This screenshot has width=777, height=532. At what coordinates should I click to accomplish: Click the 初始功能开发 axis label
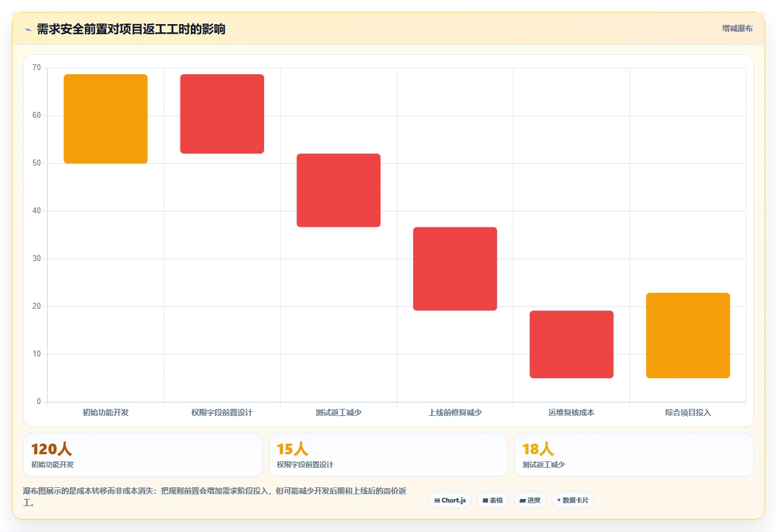click(x=106, y=412)
